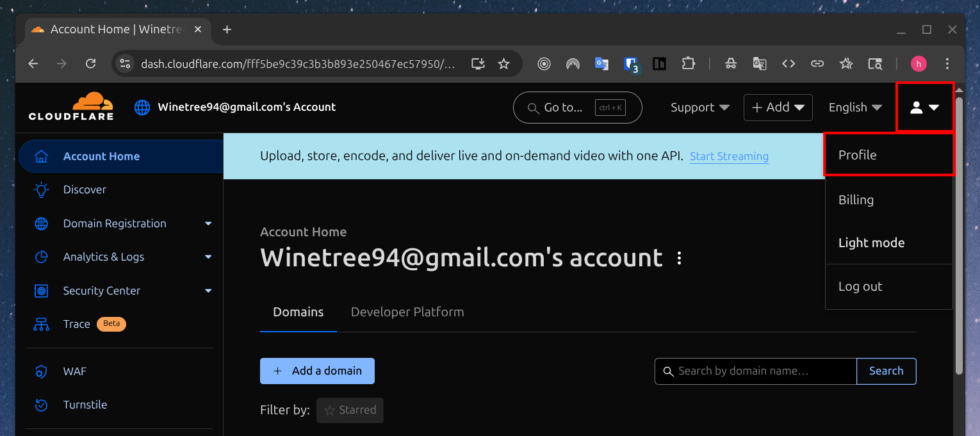Open the user profile icon menu
The image size is (980, 436).
924,108
